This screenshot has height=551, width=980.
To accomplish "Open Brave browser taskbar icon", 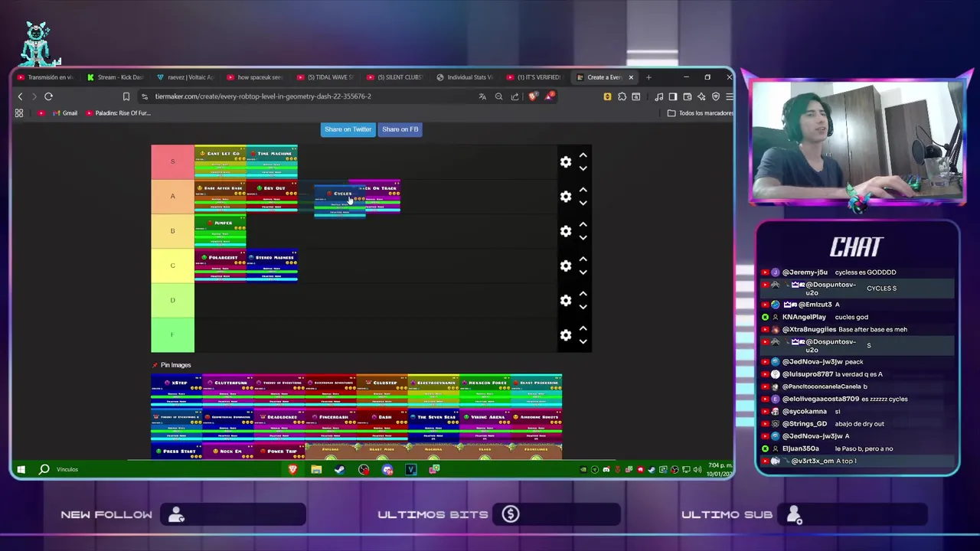I will [x=292, y=469].
